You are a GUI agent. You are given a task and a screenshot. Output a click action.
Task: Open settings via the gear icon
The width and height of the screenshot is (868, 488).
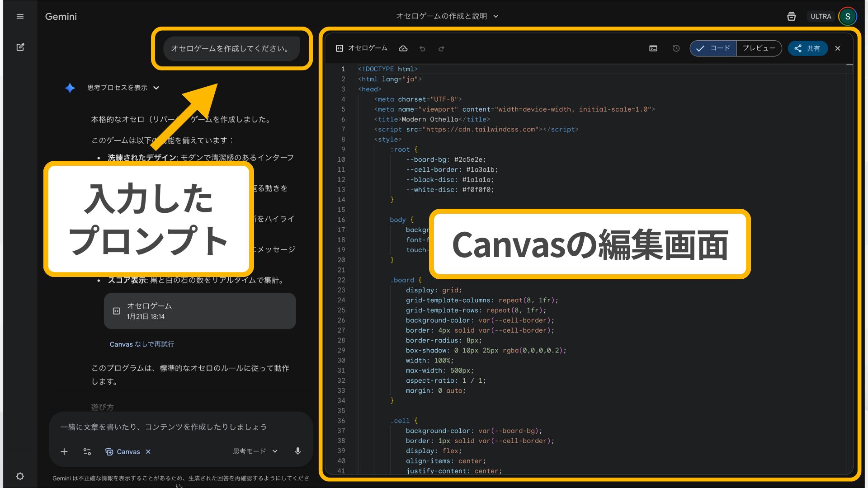pyautogui.click(x=20, y=476)
